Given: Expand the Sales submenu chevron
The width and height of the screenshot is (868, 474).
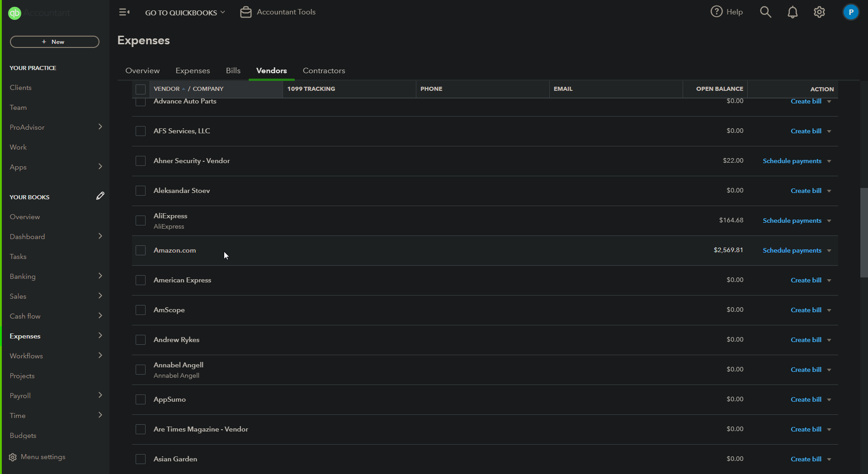Looking at the screenshot, I should tap(100, 296).
